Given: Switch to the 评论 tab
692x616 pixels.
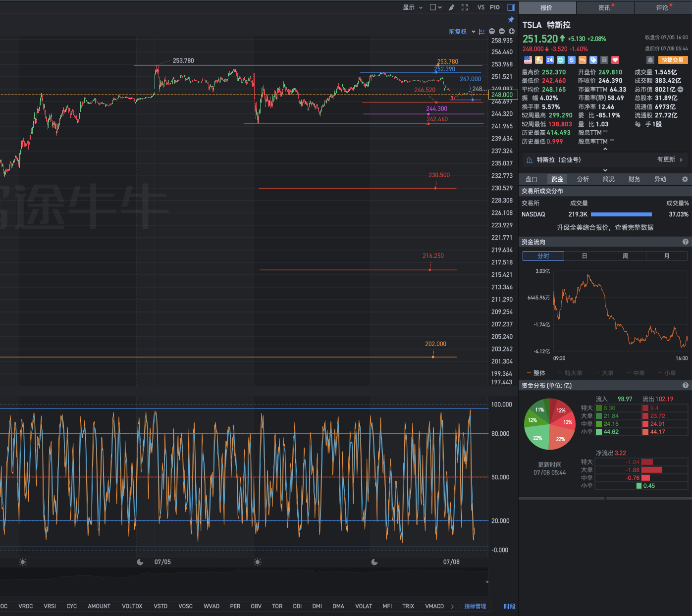Looking at the screenshot, I should pyautogui.click(x=663, y=7).
